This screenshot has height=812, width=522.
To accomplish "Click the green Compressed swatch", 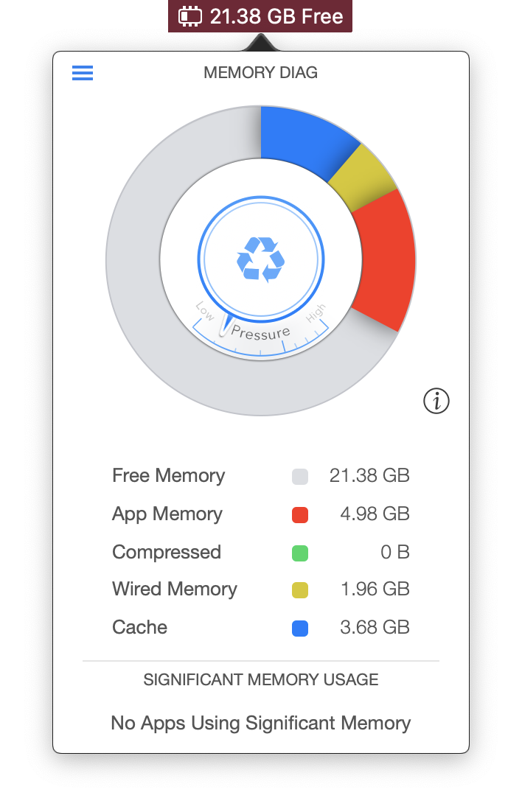I will click(300, 553).
